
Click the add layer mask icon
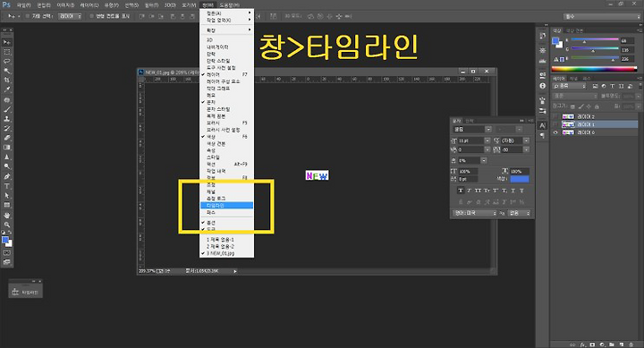[592, 344]
